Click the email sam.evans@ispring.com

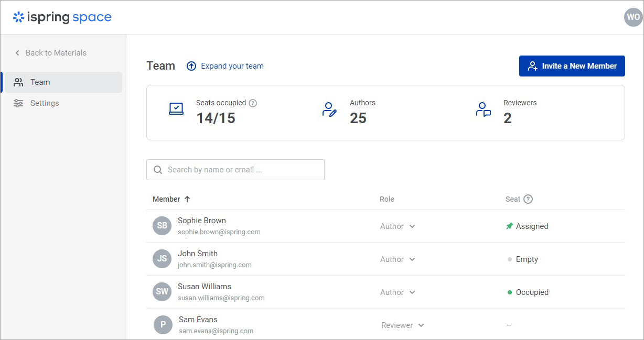pyautogui.click(x=216, y=331)
